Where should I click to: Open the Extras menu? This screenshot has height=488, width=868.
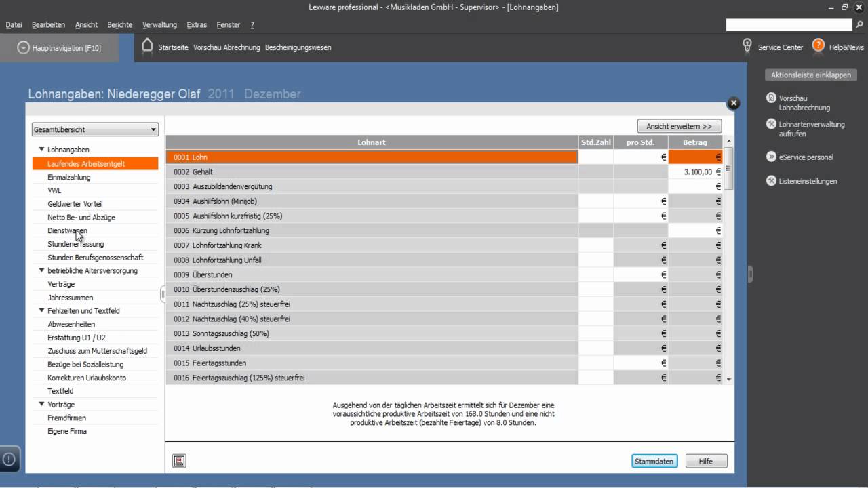(197, 25)
